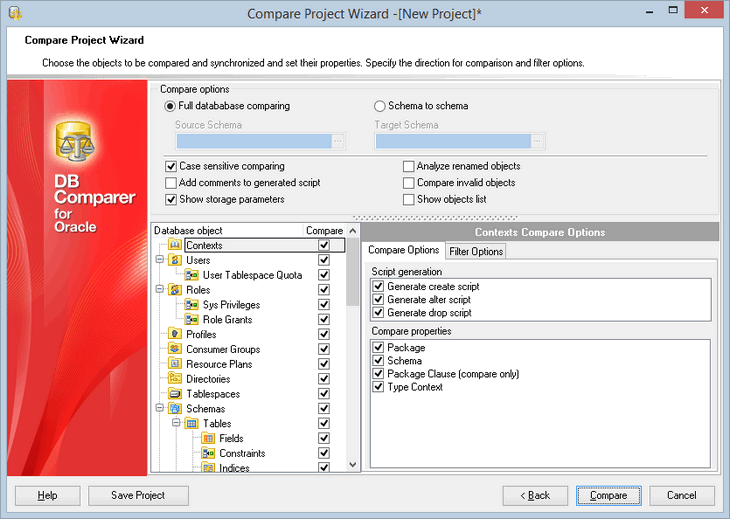Uncheck Compare box for Contexts row
This screenshot has width=730, height=519.
click(324, 245)
